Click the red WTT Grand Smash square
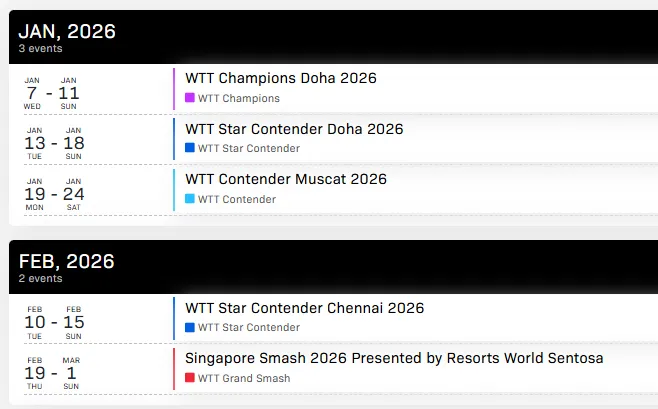Screen dimensions: 658x409 [190, 378]
